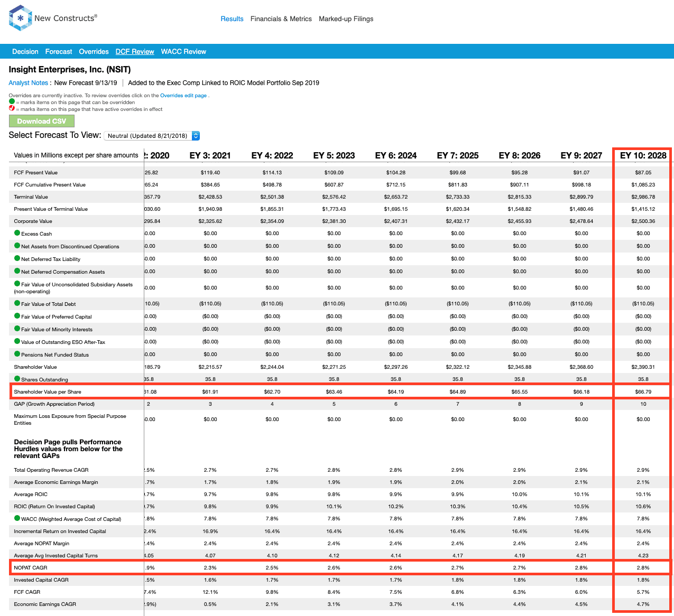Click green dot for Value of Outstanding ESO After-Tax

pyautogui.click(x=17, y=341)
